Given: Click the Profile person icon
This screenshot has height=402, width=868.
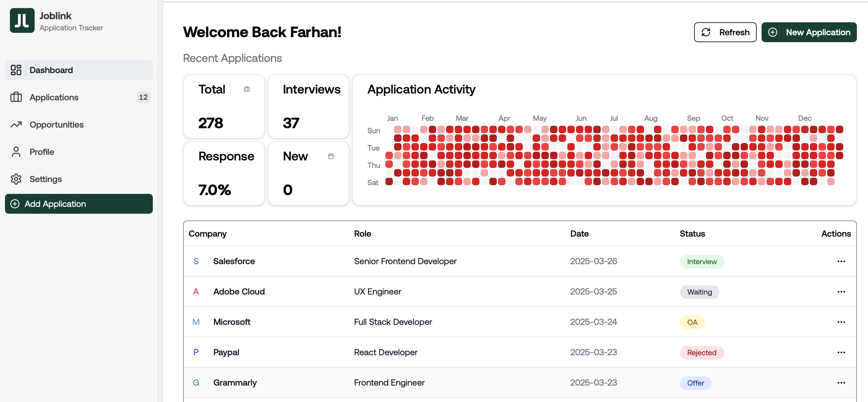Looking at the screenshot, I should (16, 152).
